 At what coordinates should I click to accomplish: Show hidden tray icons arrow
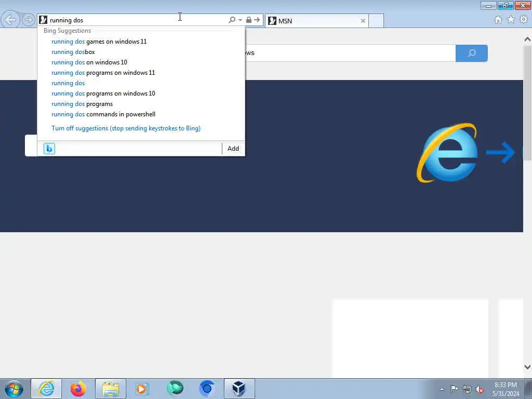pyautogui.click(x=442, y=389)
